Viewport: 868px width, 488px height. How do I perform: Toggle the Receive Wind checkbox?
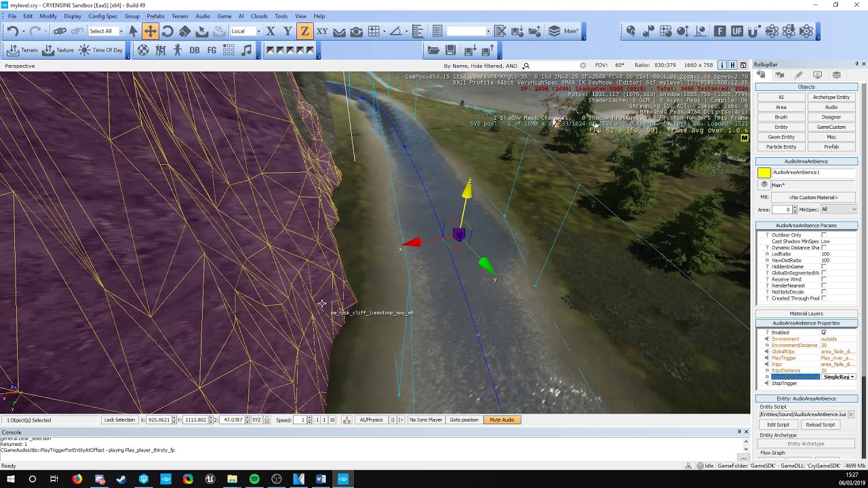click(x=824, y=279)
